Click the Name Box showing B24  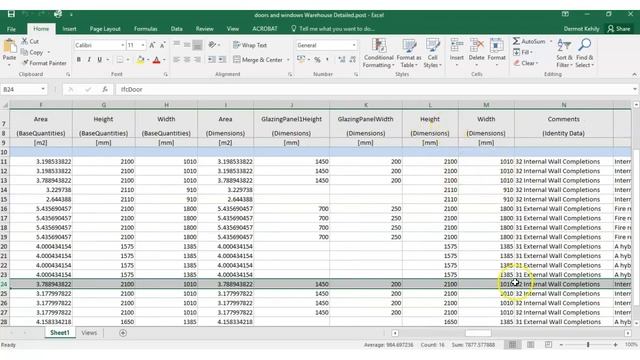pos(20,89)
